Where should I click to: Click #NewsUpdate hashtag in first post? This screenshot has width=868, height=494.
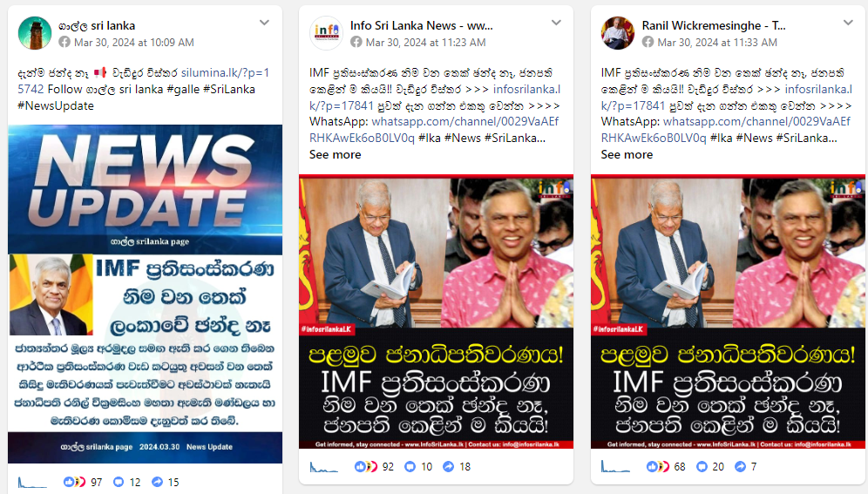[56, 105]
